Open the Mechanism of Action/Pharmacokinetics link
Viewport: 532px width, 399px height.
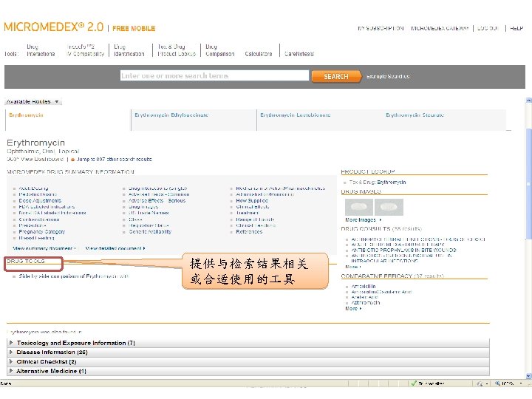(281, 188)
